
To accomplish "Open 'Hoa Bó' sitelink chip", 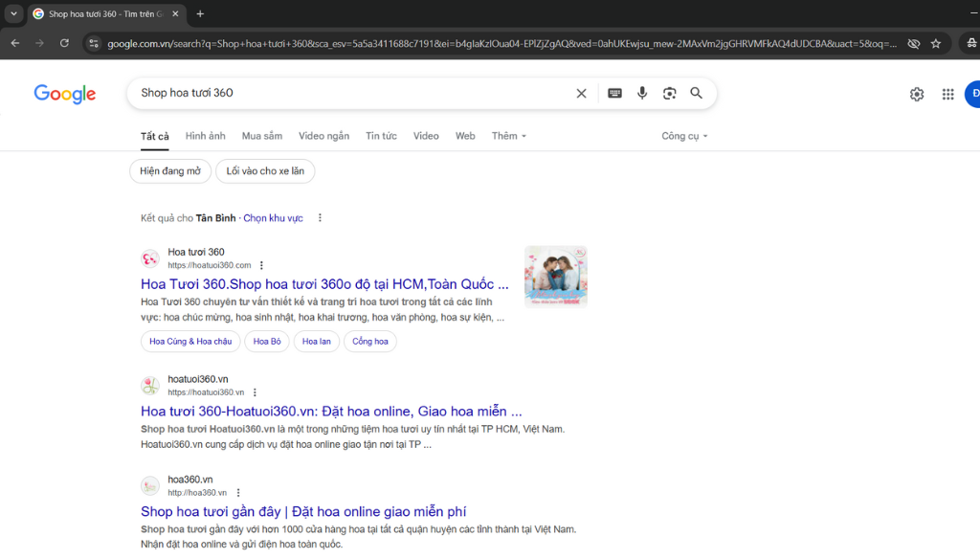I will point(267,342).
